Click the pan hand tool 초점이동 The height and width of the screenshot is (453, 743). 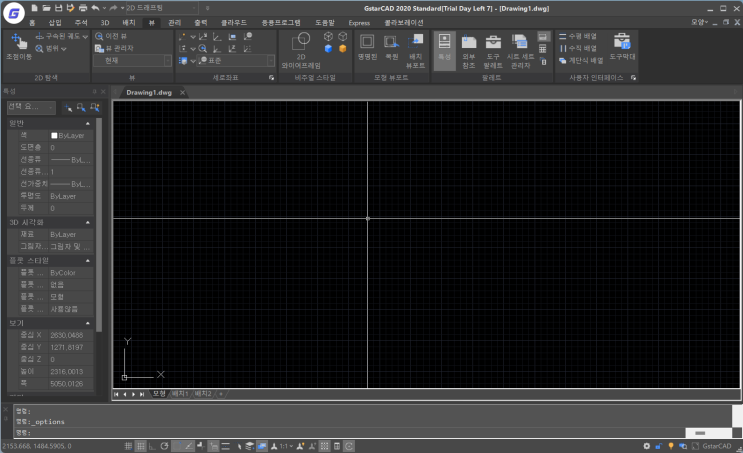(x=19, y=47)
